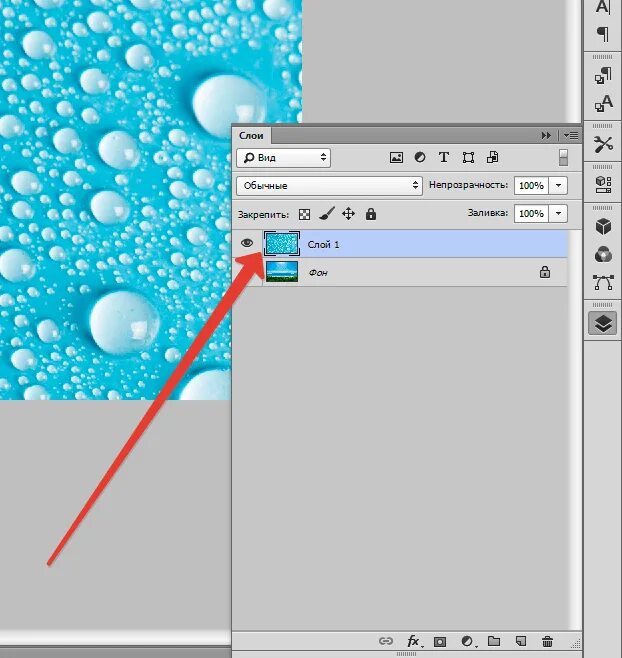The height and width of the screenshot is (658, 622).
Task: Lock all with padlock icon
Action: pyautogui.click(x=371, y=214)
